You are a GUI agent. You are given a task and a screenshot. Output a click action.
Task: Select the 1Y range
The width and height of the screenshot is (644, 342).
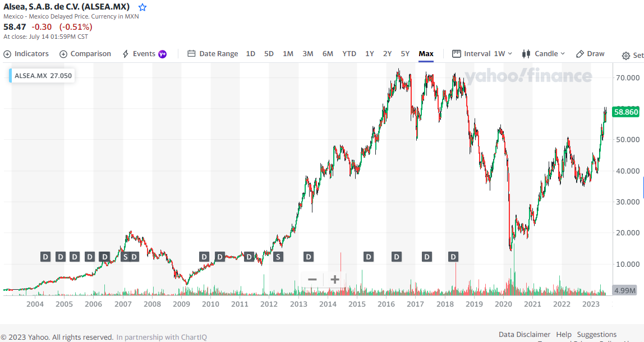(370, 54)
